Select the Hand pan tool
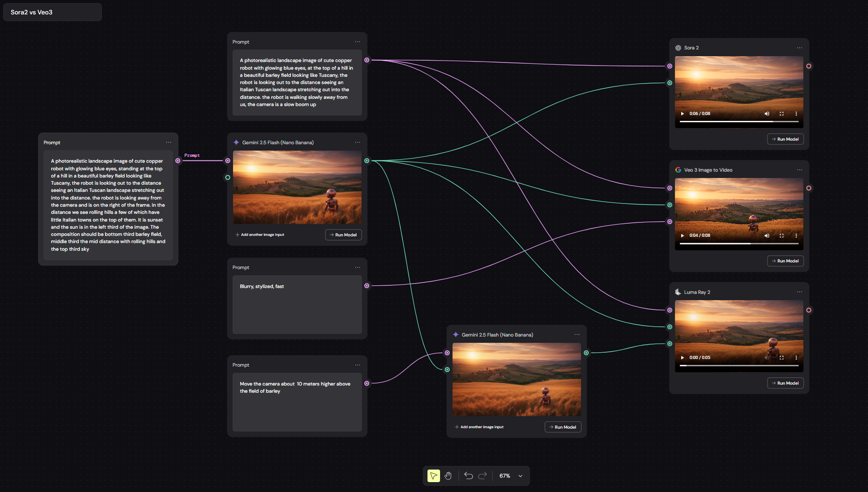 click(x=448, y=475)
